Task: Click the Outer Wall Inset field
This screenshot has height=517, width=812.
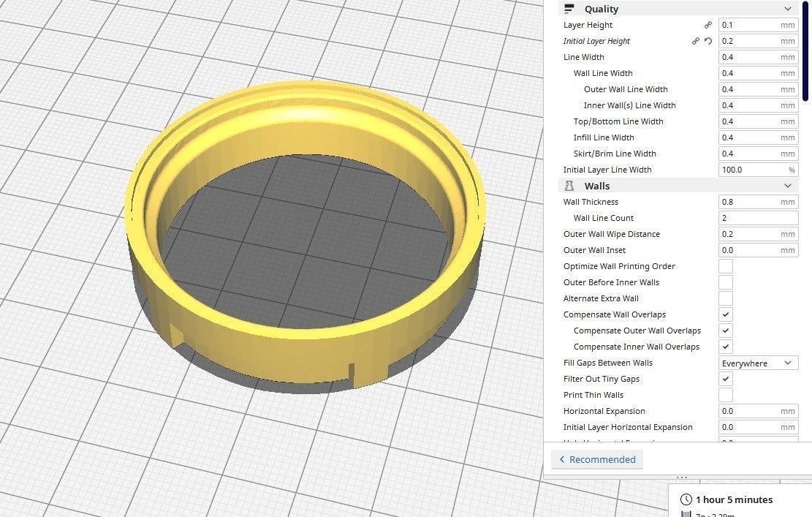Action: 758,249
